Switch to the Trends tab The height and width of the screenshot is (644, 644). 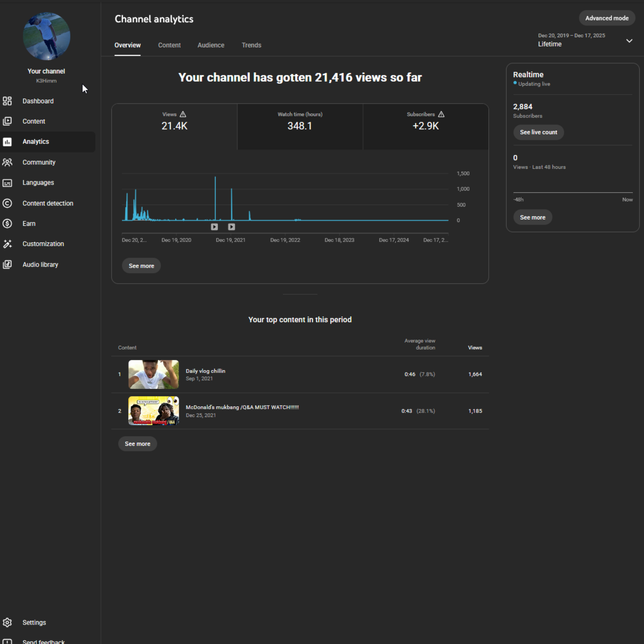click(x=251, y=45)
